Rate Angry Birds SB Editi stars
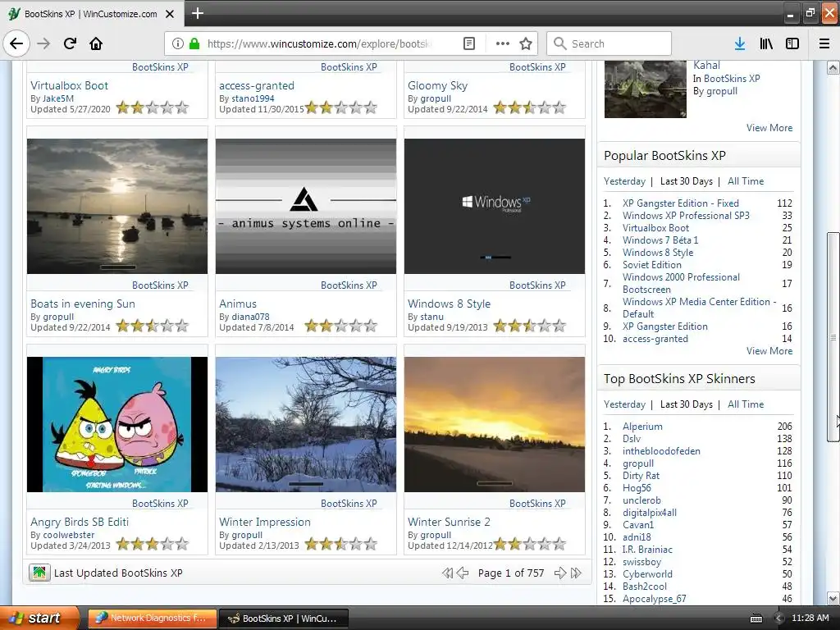Viewport: 840px width, 630px height. click(x=153, y=545)
